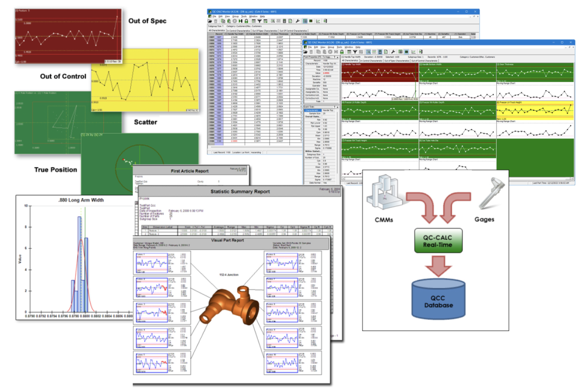
Task: Click help question mark on Point Properties panel
Action: pyautogui.click(x=332, y=56)
